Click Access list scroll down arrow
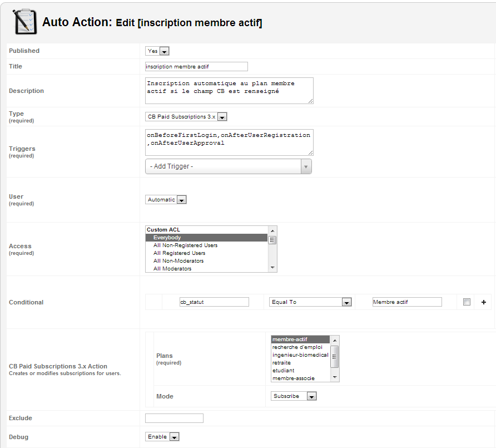Image resolution: width=496 pixels, height=448 pixels. coord(272,268)
